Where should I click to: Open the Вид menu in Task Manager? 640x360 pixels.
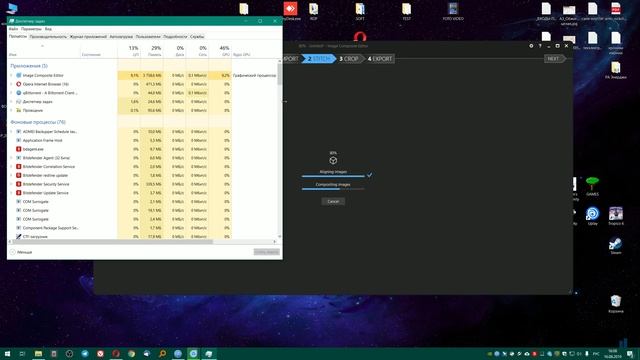48,29
